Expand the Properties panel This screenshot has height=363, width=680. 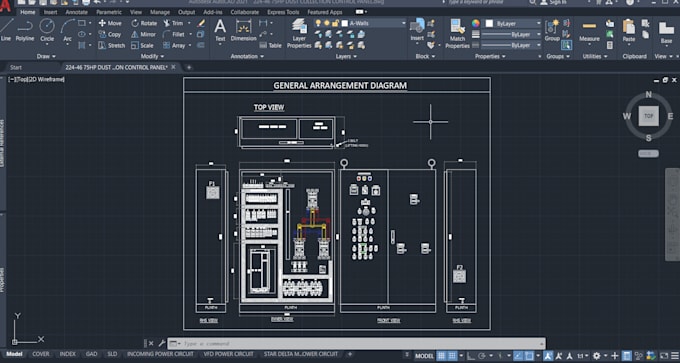point(490,56)
